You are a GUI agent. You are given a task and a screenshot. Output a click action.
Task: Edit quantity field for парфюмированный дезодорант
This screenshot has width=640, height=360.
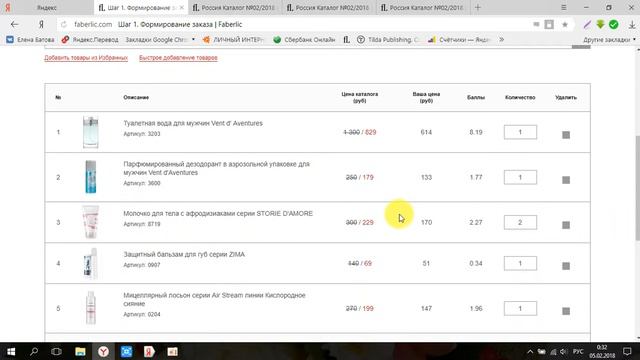pos(520,178)
